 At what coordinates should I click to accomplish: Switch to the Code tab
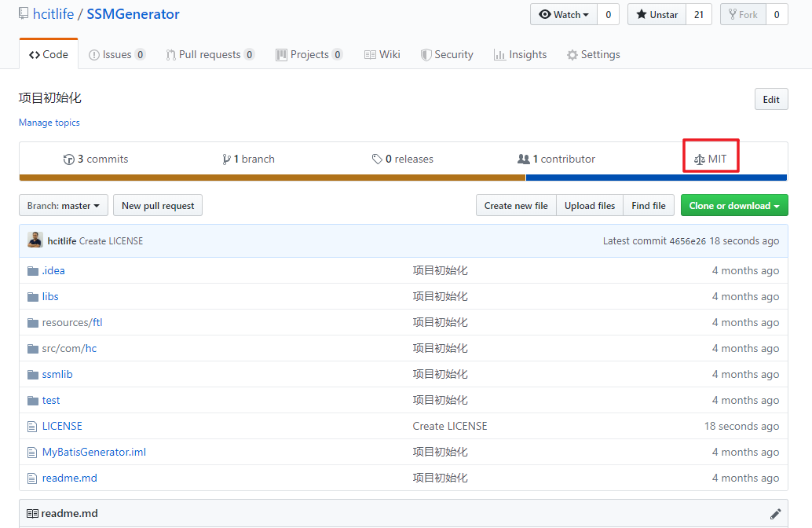pos(49,54)
